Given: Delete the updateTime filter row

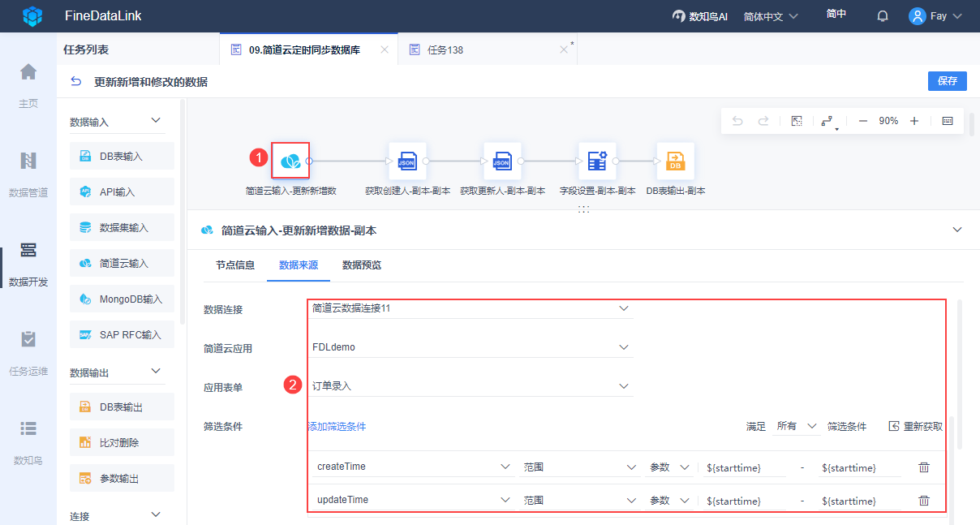Looking at the screenshot, I should [924, 501].
